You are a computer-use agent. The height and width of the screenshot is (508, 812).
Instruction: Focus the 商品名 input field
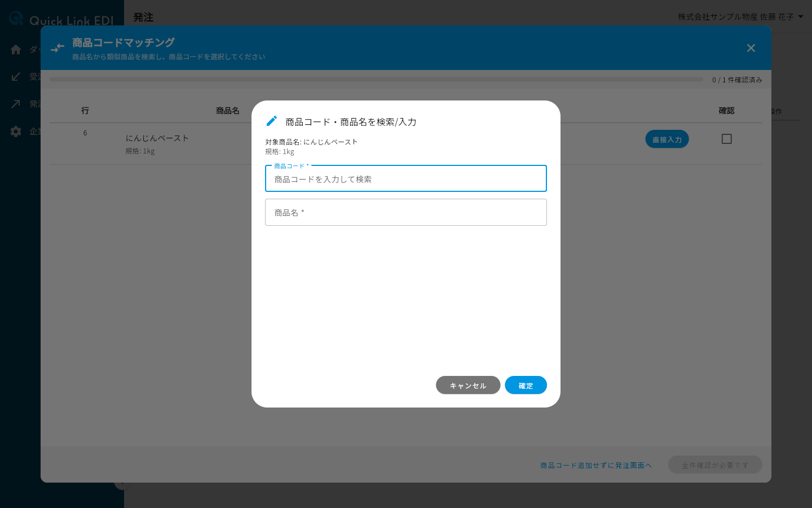(406, 212)
